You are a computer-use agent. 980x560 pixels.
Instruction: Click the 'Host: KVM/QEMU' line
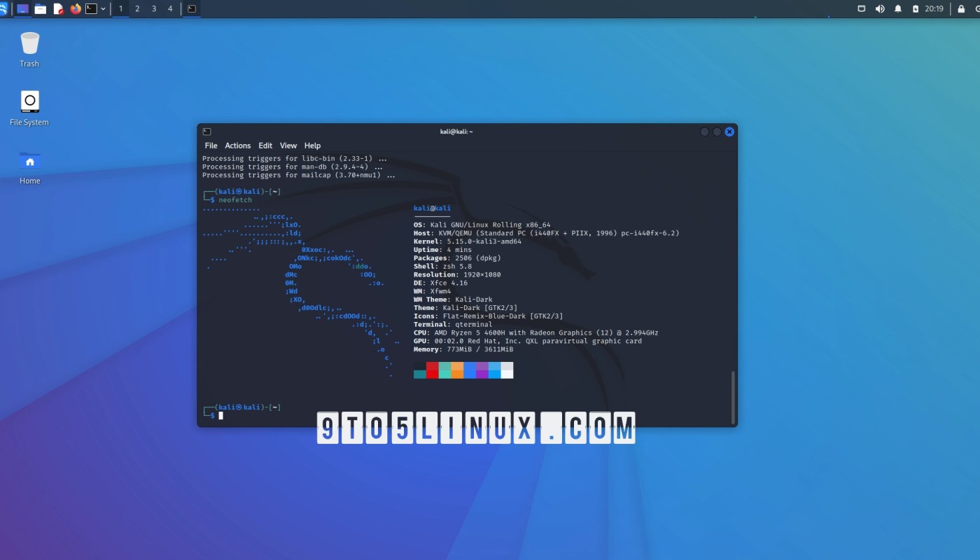546,233
